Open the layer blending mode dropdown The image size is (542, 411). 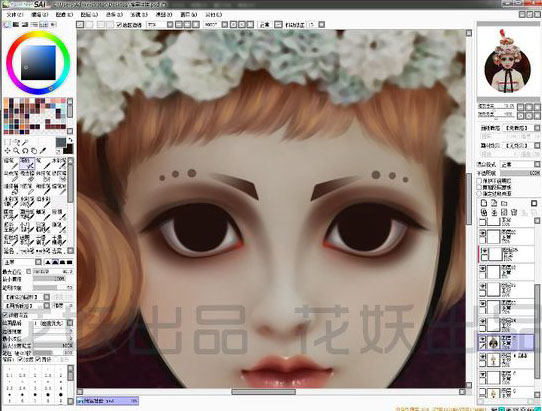coord(521,165)
